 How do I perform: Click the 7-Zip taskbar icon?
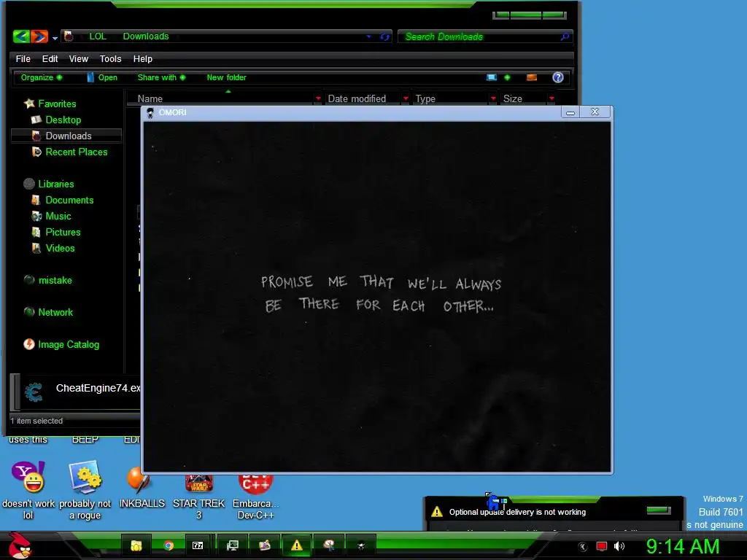pyautogui.click(x=198, y=545)
